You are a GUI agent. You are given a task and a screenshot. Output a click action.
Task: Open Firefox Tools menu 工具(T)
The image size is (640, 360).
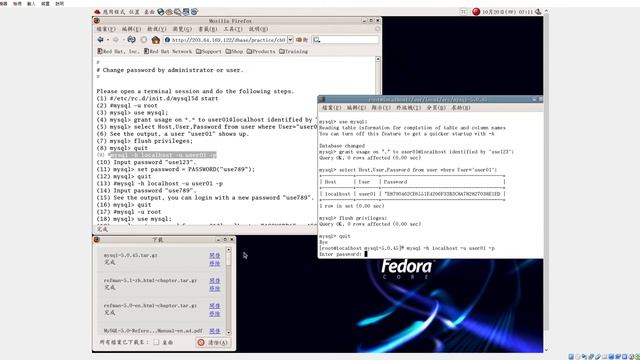pos(233,29)
